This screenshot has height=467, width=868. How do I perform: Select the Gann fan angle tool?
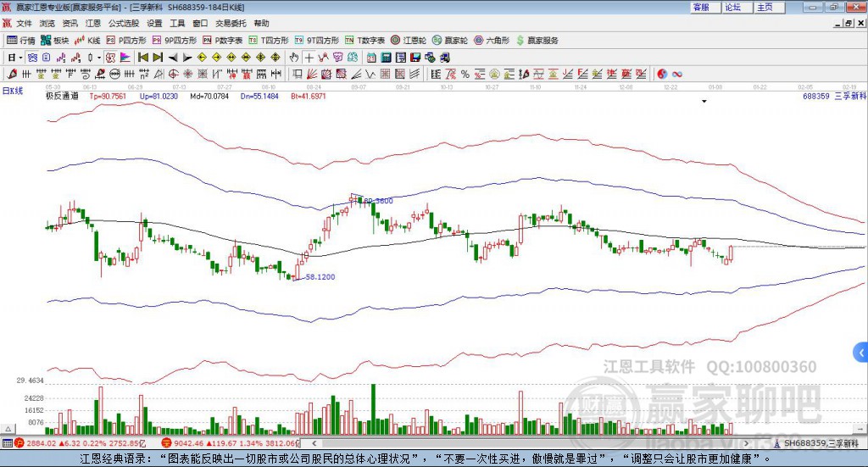pyautogui.click(x=311, y=74)
